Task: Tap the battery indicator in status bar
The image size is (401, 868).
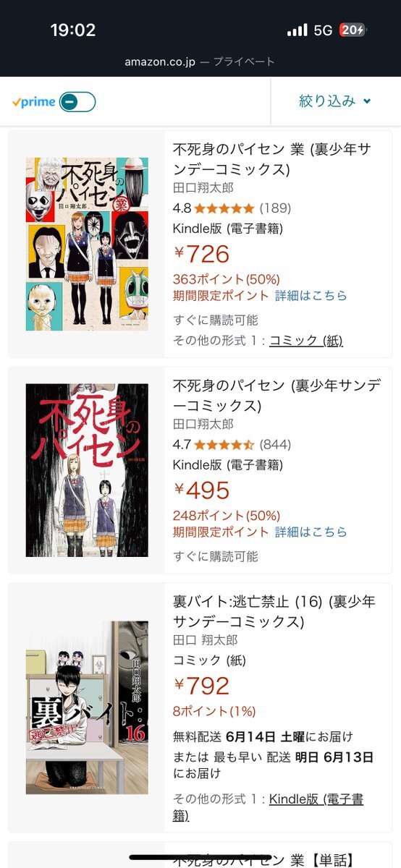Action: [353, 30]
